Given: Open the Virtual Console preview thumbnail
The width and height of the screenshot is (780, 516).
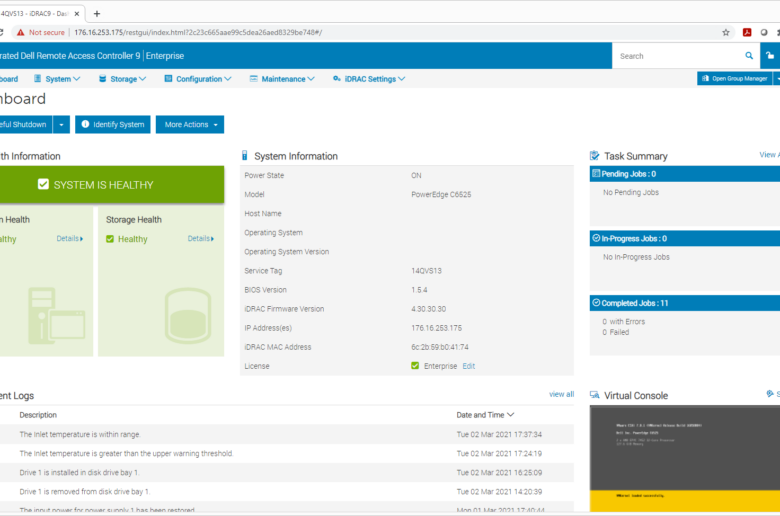Looking at the screenshot, I should 684,458.
